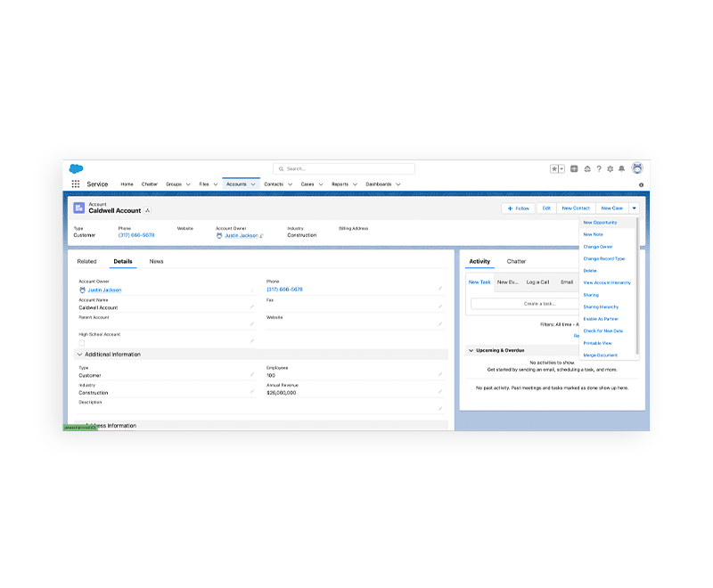The width and height of the screenshot is (713, 588).
Task: Expand Accounts navigation dropdown chevron
Action: pyautogui.click(x=253, y=184)
